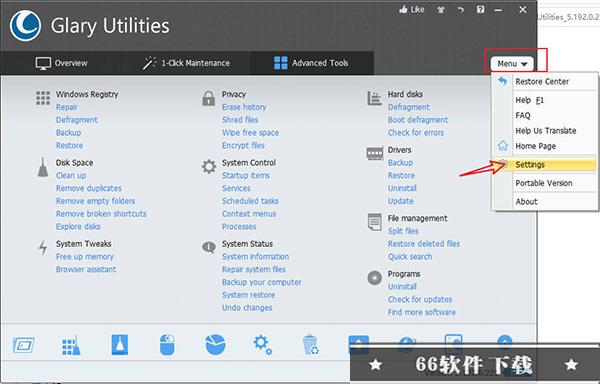Open Find more software link
Image resolution: width=600 pixels, height=384 pixels.
tap(422, 312)
